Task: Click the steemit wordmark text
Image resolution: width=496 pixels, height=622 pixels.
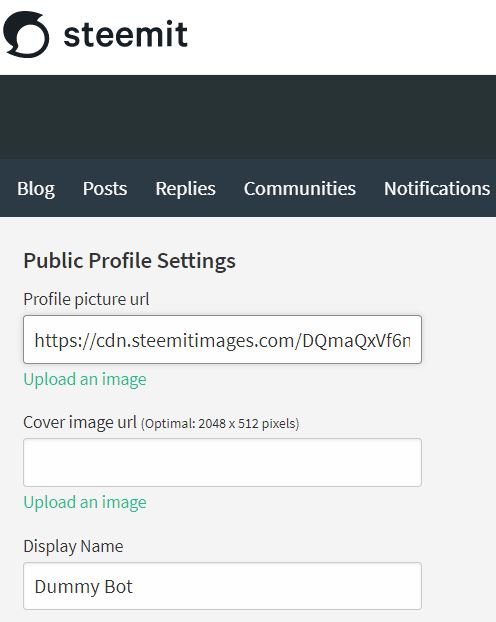Action: click(x=125, y=35)
